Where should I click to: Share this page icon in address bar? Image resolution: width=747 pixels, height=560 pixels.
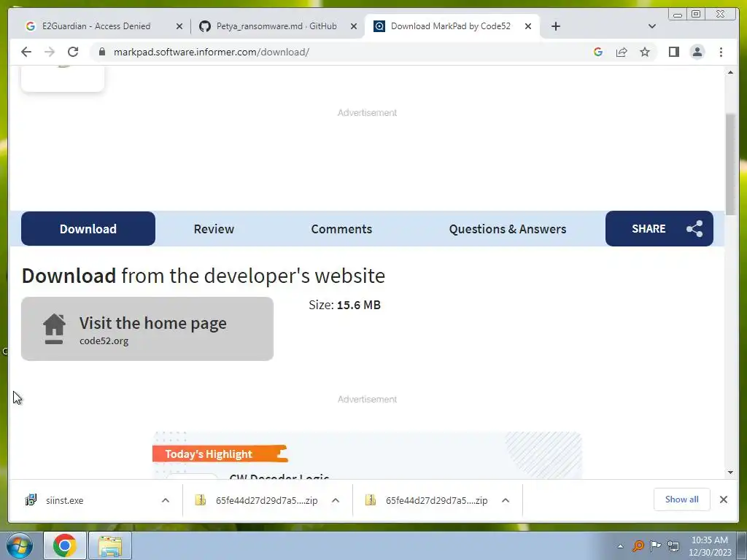(x=622, y=52)
